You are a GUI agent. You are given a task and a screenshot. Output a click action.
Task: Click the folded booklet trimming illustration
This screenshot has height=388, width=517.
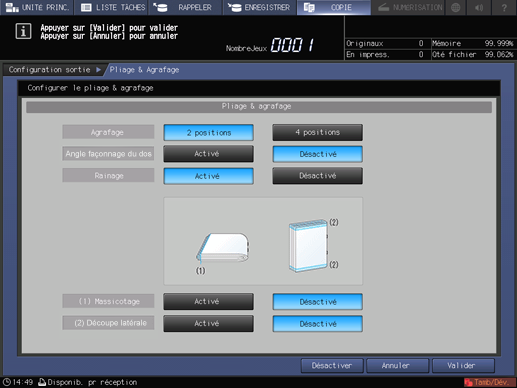[223, 248]
